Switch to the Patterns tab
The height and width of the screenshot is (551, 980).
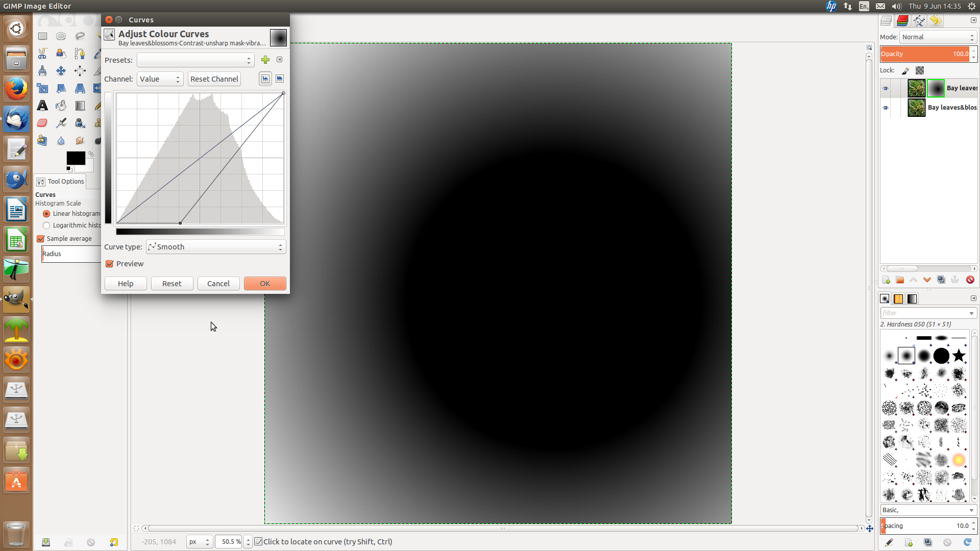(898, 299)
